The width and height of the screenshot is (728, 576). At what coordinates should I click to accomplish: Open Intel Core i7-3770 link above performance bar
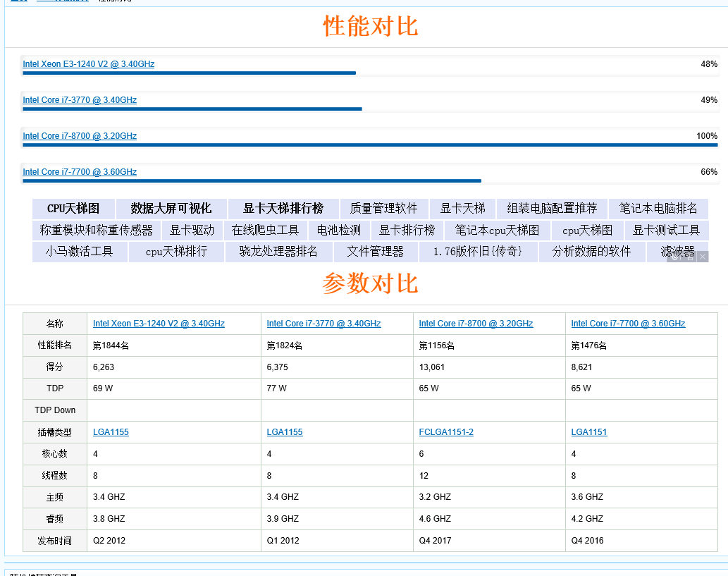(x=80, y=100)
